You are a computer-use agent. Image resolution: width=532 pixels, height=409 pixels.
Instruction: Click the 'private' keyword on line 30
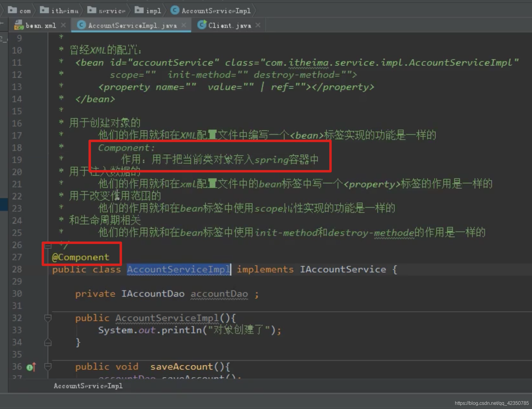click(95, 294)
